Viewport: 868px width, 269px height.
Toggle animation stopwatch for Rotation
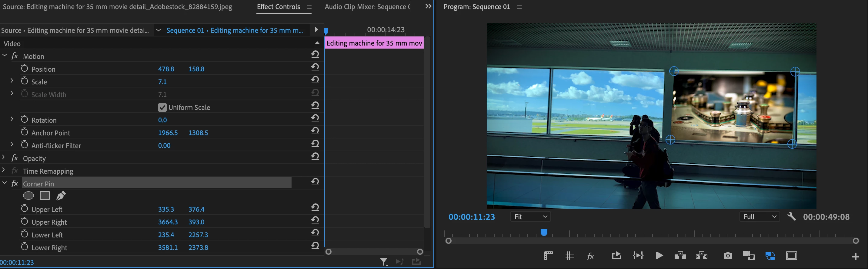click(24, 119)
